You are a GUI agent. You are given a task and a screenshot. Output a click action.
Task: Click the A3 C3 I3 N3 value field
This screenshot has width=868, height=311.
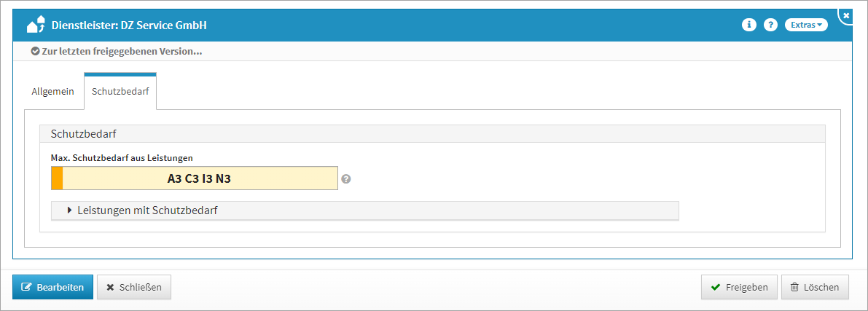click(x=199, y=178)
